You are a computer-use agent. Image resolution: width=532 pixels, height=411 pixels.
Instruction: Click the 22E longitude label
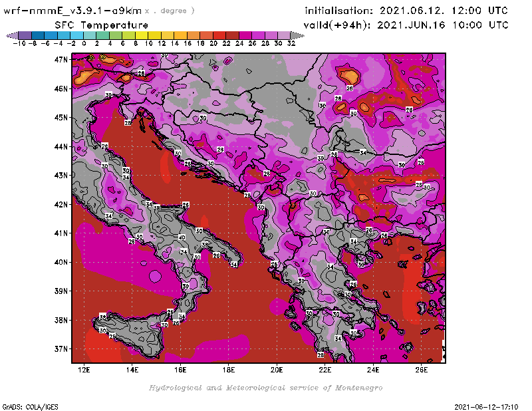click(x=325, y=370)
